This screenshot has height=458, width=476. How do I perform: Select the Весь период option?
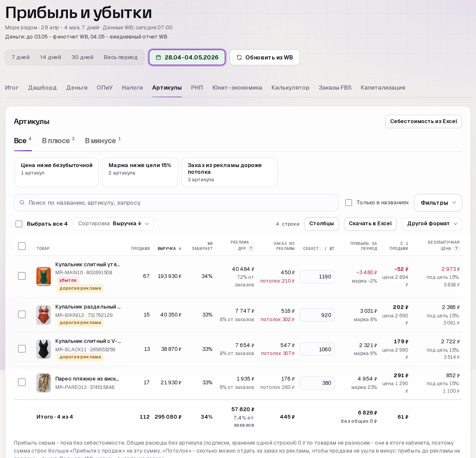pos(121,57)
